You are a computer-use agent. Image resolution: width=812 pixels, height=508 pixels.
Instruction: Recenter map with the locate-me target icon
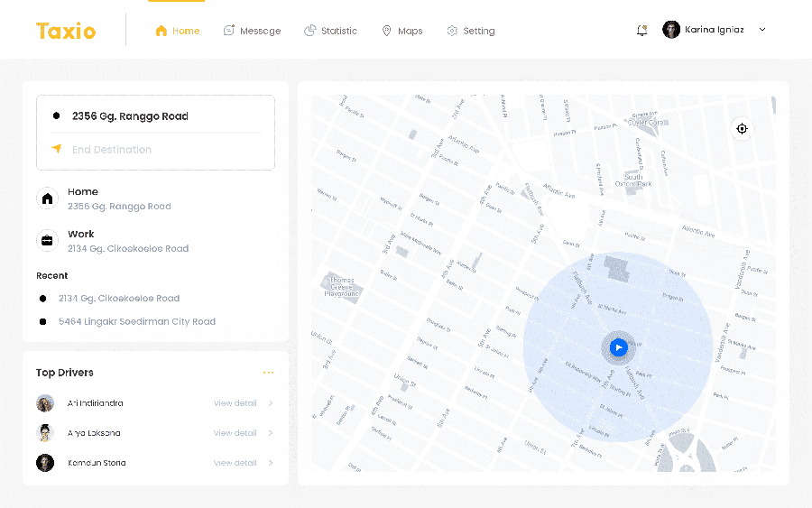coord(742,128)
